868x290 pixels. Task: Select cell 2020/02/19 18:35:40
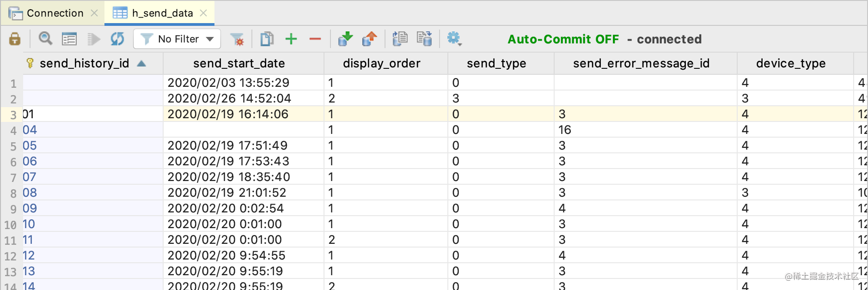(243, 177)
